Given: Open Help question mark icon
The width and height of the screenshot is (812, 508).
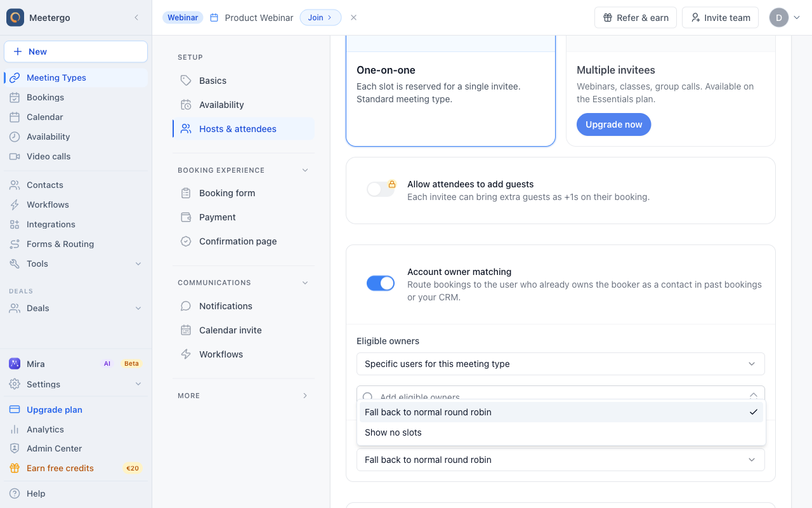Looking at the screenshot, I should (x=15, y=493).
